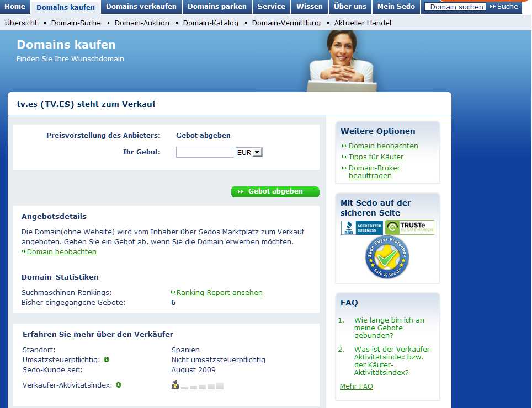Open the Home menu tab
Viewport: 532px width, 408px height.
15,7
